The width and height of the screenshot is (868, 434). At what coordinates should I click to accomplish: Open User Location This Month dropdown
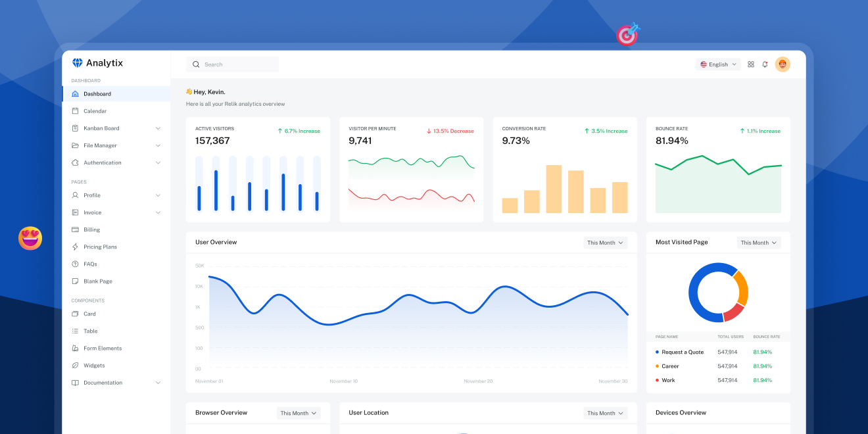click(606, 413)
